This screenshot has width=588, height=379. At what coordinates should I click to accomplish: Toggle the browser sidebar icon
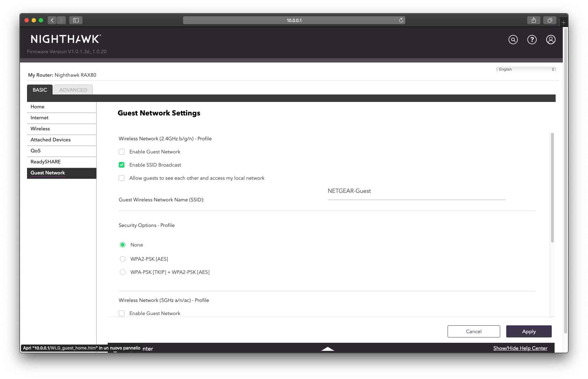pos(76,20)
